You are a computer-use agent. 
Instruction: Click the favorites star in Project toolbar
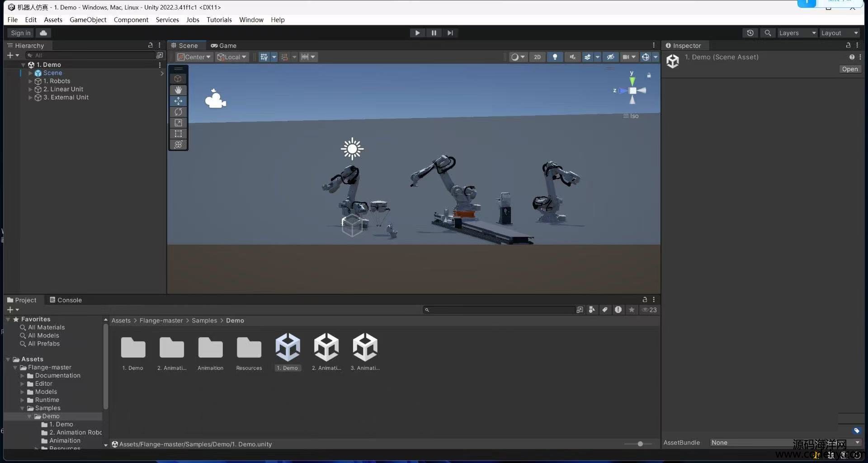tap(632, 310)
